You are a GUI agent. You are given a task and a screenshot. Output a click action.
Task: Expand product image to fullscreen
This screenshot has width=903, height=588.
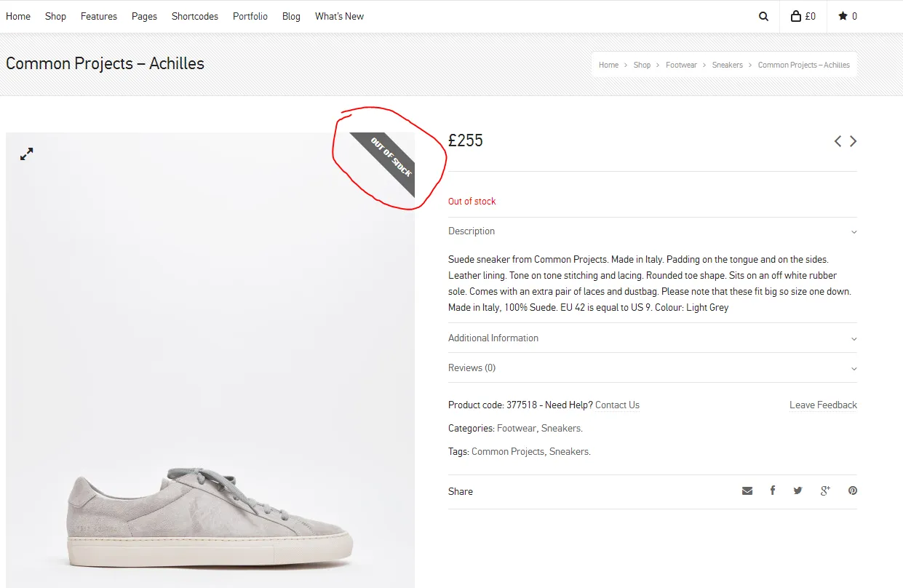[27, 154]
